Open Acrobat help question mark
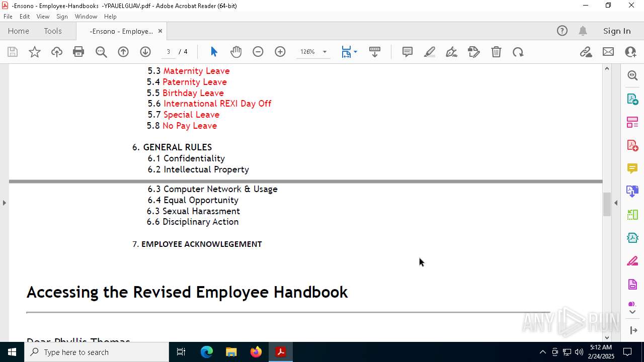 (x=562, y=31)
